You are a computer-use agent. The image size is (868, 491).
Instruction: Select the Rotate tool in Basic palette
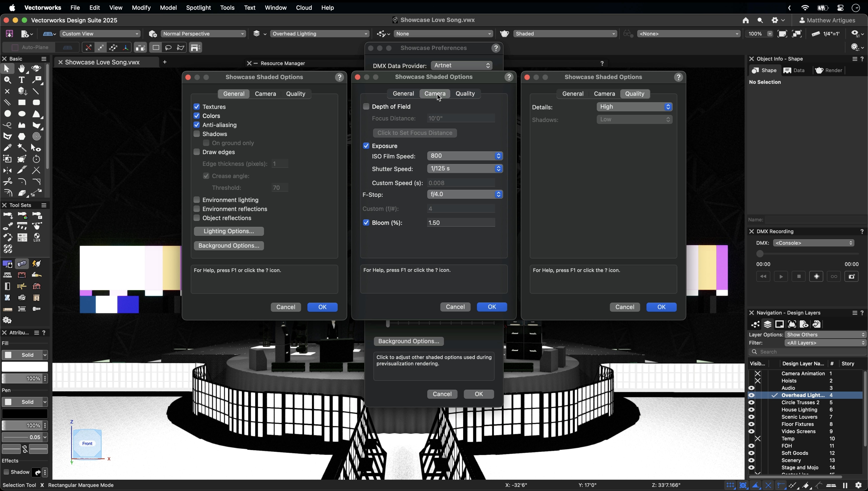click(x=37, y=159)
